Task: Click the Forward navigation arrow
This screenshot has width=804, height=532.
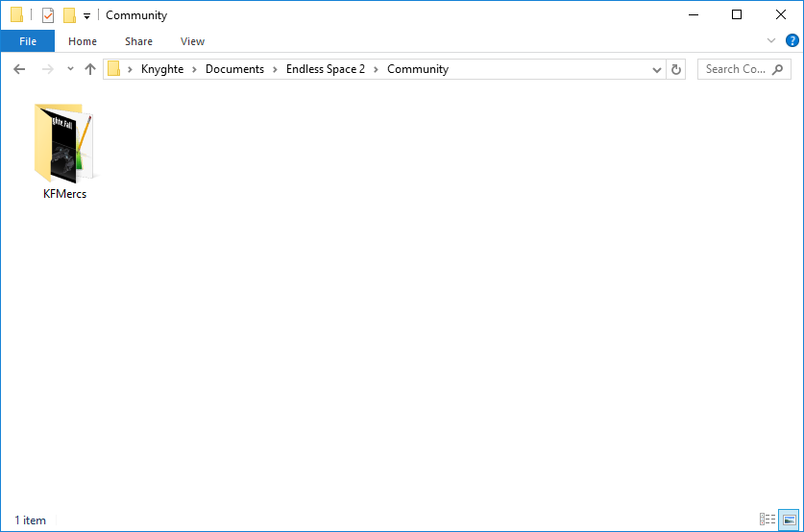Action: pyautogui.click(x=47, y=69)
